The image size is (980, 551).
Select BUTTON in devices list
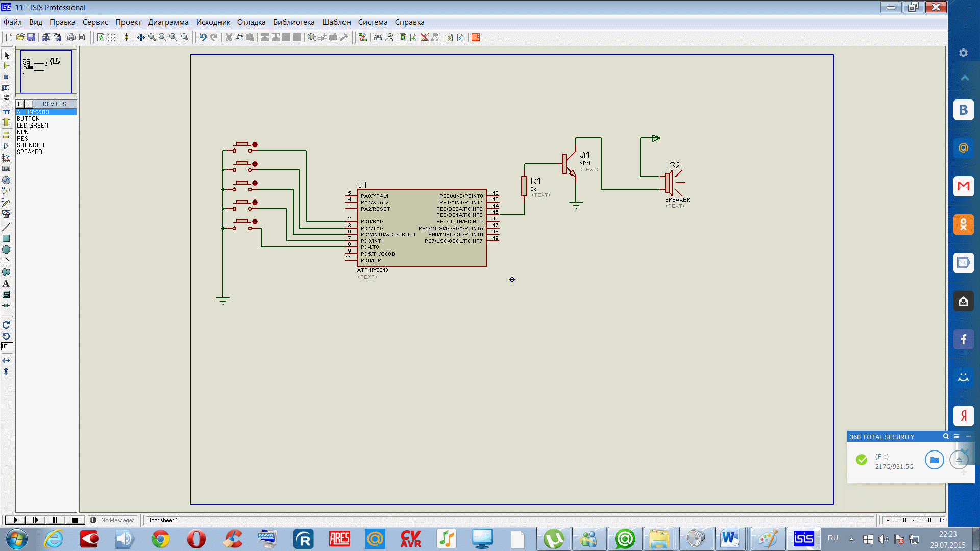click(46, 118)
